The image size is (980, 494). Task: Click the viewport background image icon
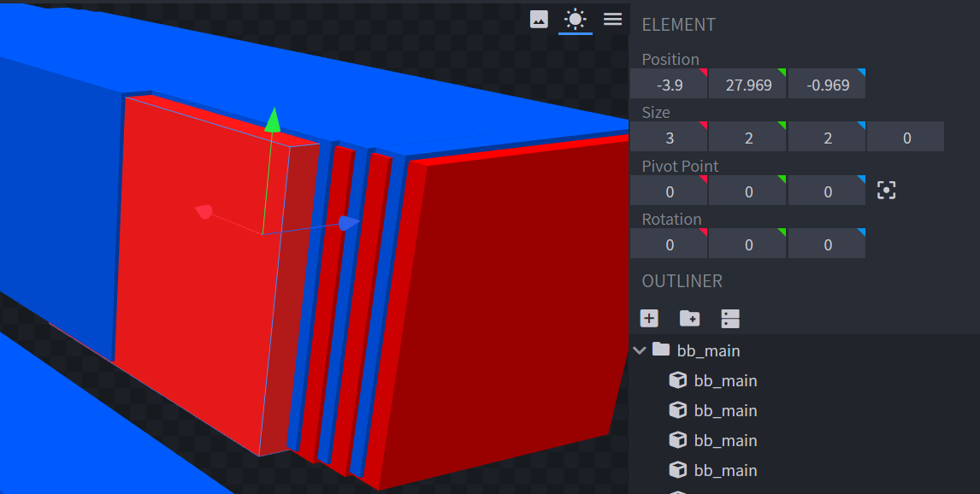[539, 19]
